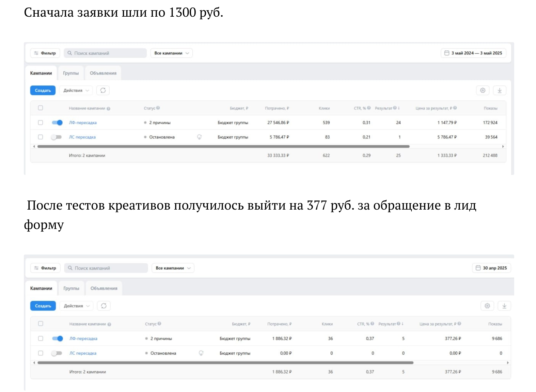
Task: Open Фильтр panel in 3 май 2024 dashboard
Action: [45, 53]
